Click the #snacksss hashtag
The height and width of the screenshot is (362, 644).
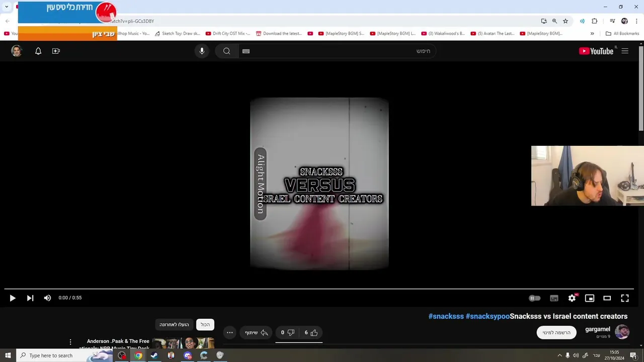pos(446,316)
